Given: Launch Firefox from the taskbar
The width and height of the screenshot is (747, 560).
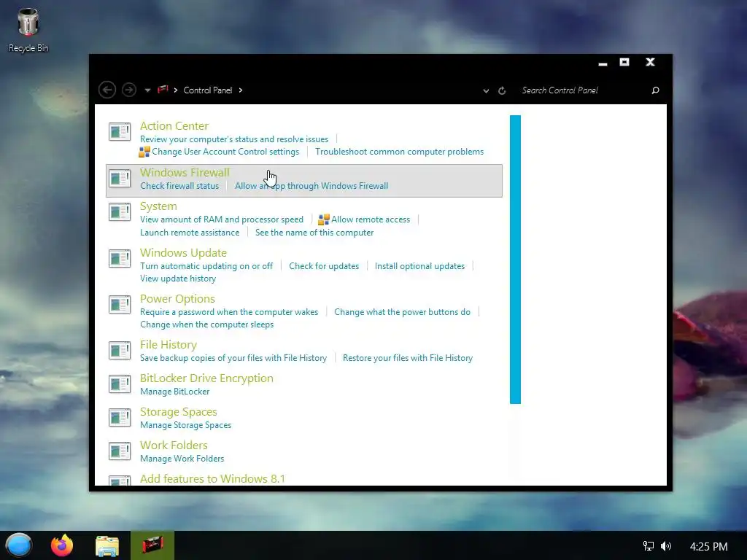Looking at the screenshot, I should [62, 545].
